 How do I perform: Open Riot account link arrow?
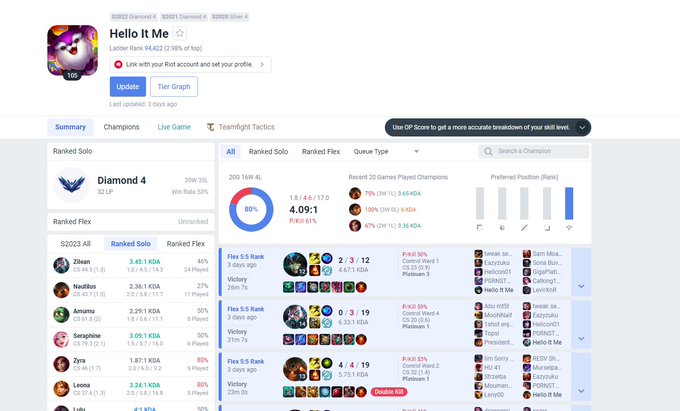262,64
